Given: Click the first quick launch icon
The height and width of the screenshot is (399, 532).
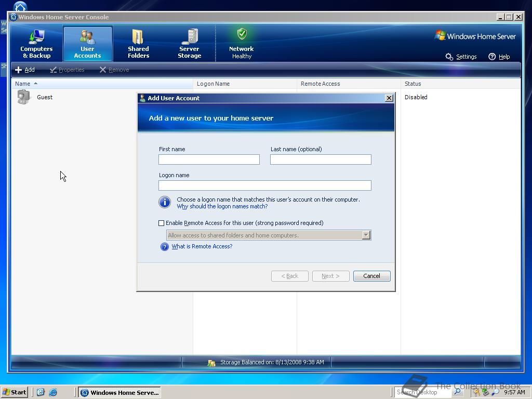Looking at the screenshot, I should tap(41, 392).
